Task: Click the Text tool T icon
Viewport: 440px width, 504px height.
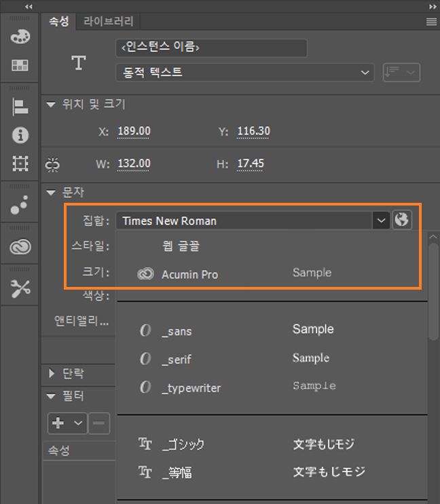Action: click(x=79, y=62)
